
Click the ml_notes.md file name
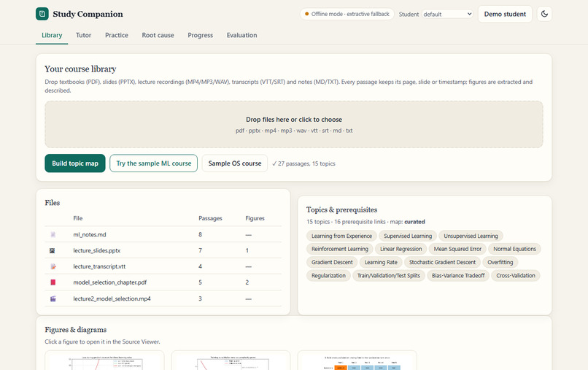click(x=90, y=234)
